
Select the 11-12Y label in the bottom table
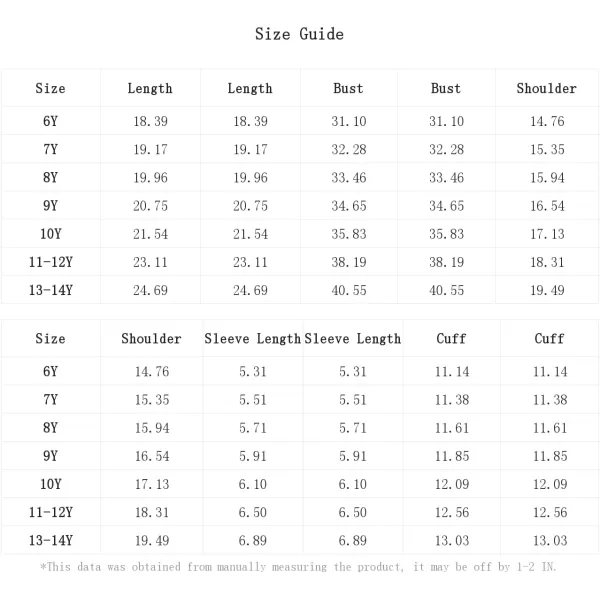point(51,512)
